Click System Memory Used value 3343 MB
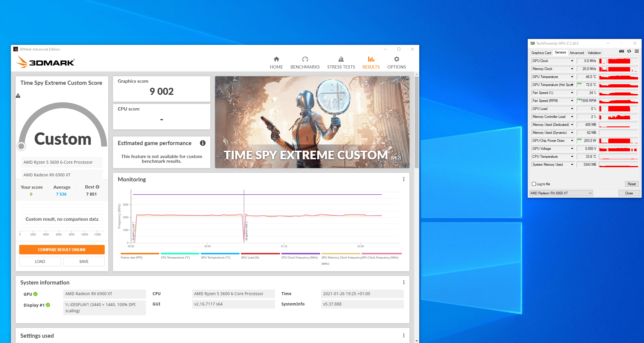Image resolution: width=644 pixels, height=343 pixels. (x=587, y=165)
